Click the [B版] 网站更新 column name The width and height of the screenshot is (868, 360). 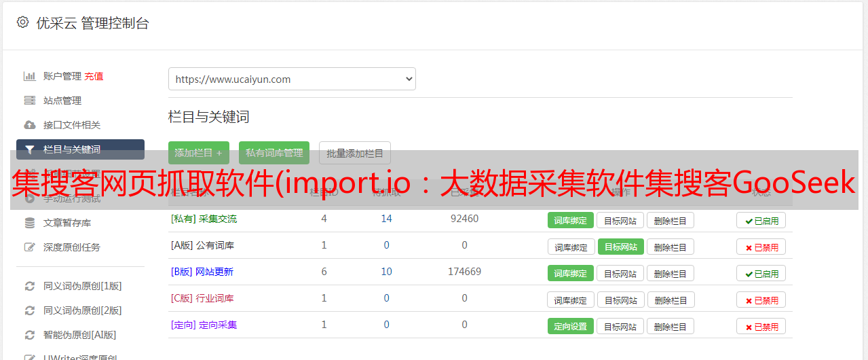point(202,272)
